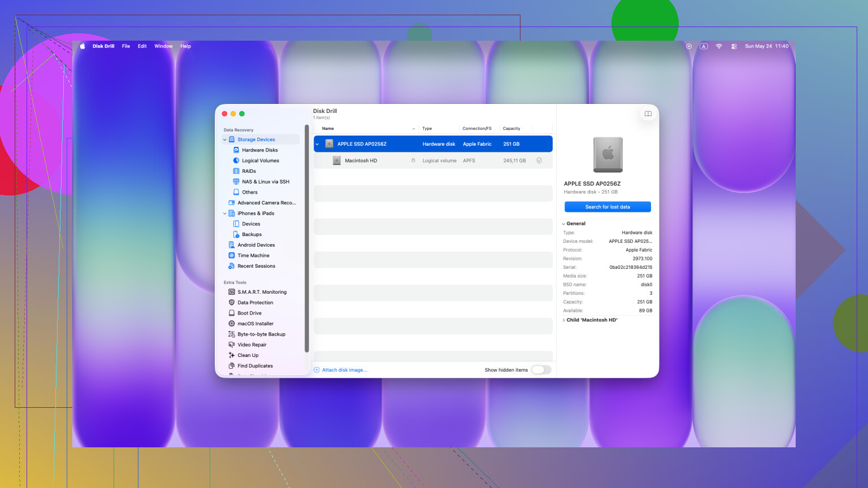This screenshot has width=868, height=488.
Task: Click the Available value 89 GB
Action: pos(646,311)
